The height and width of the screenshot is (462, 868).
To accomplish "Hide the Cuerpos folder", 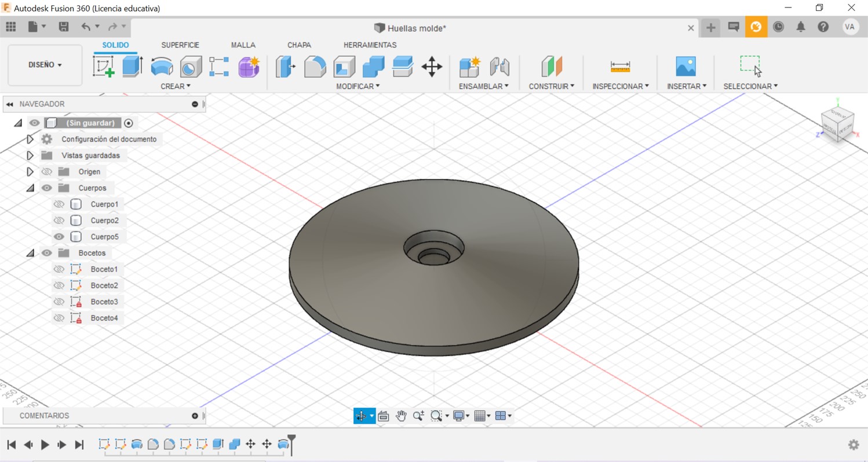I will [46, 188].
